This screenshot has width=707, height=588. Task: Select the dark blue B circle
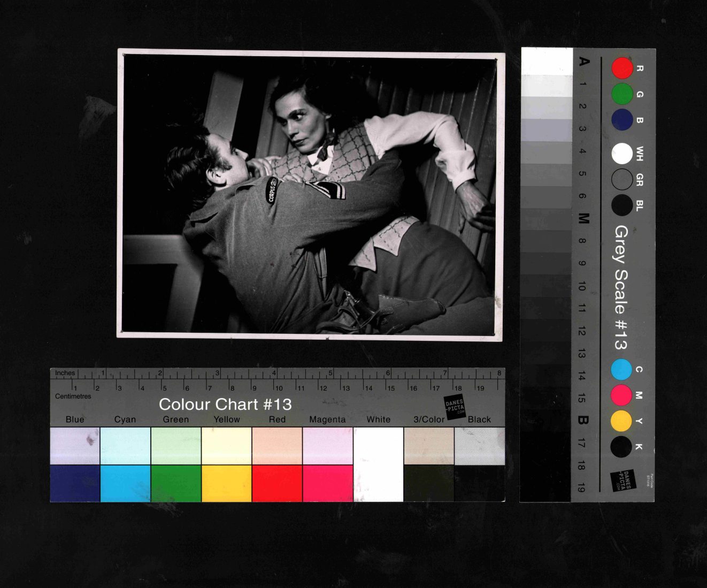622,120
